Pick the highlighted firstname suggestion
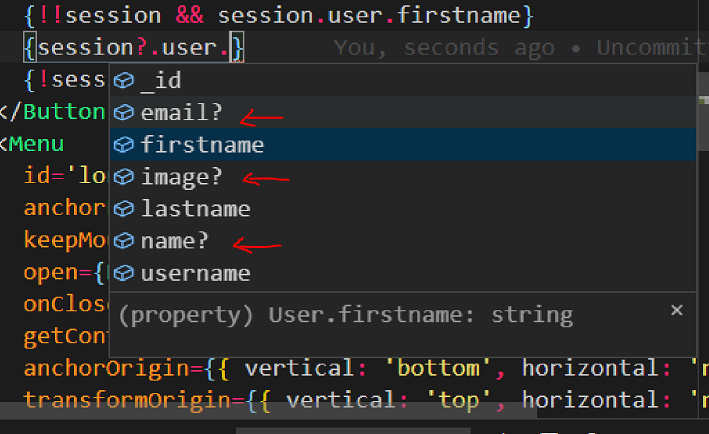 coord(402,145)
